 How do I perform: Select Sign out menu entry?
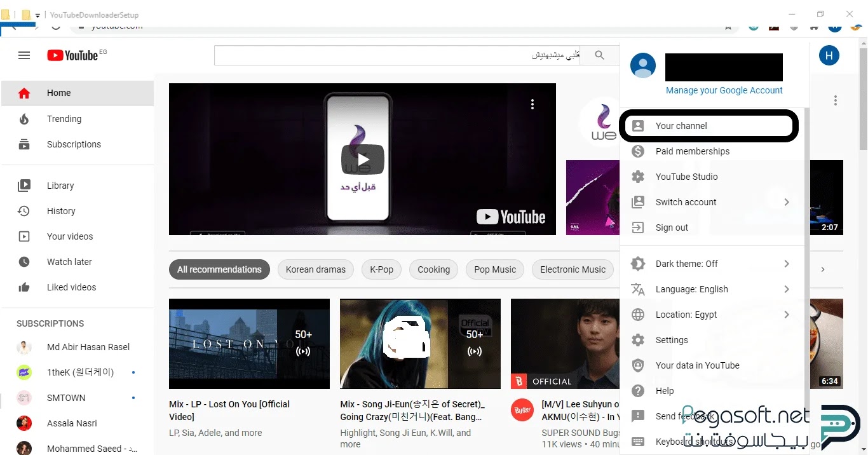[712, 227]
